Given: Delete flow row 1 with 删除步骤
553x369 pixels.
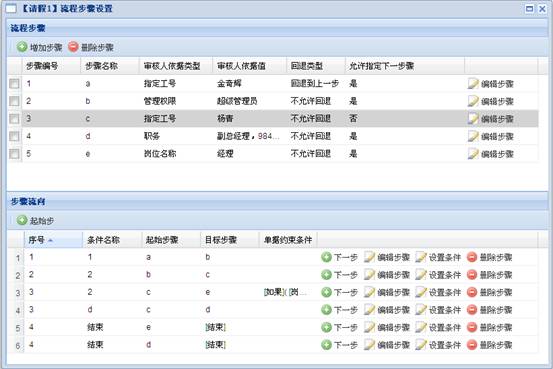Looking at the screenshot, I should pyautogui.click(x=490, y=257).
